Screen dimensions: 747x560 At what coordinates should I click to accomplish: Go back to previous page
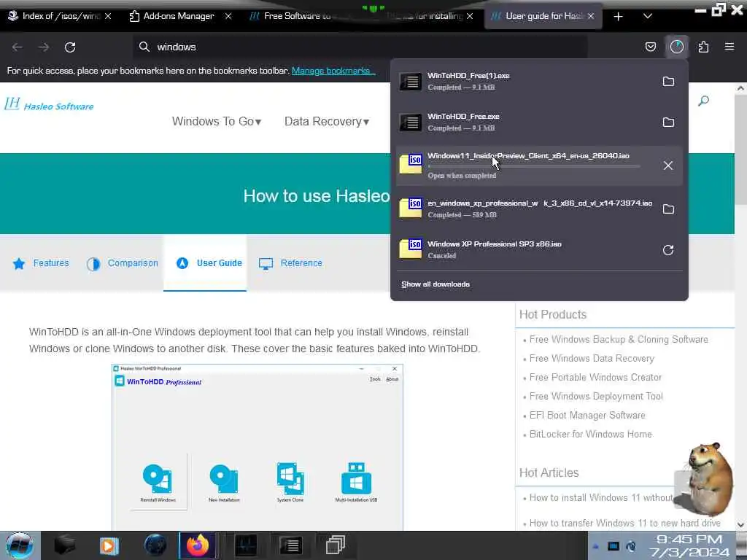click(x=18, y=47)
